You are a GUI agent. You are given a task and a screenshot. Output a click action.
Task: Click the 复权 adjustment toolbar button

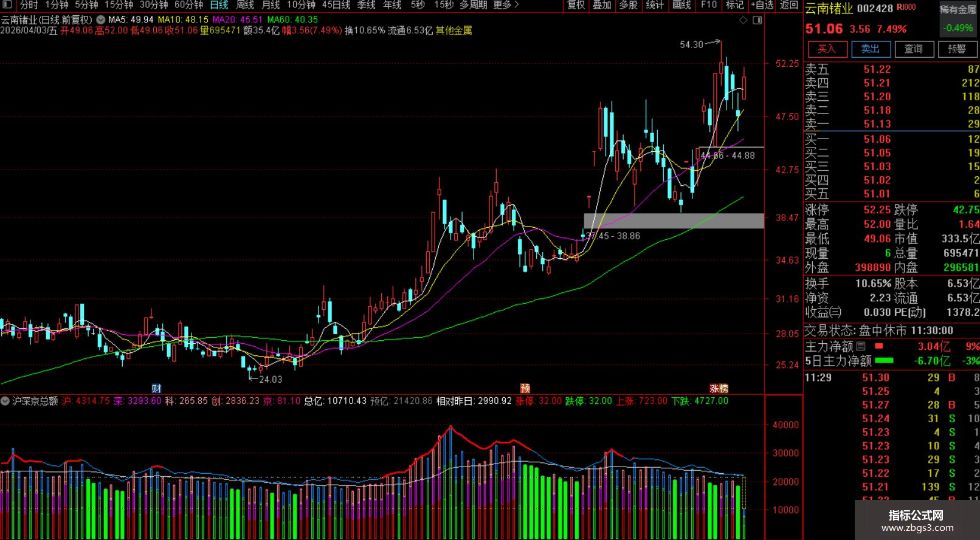[576, 5]
